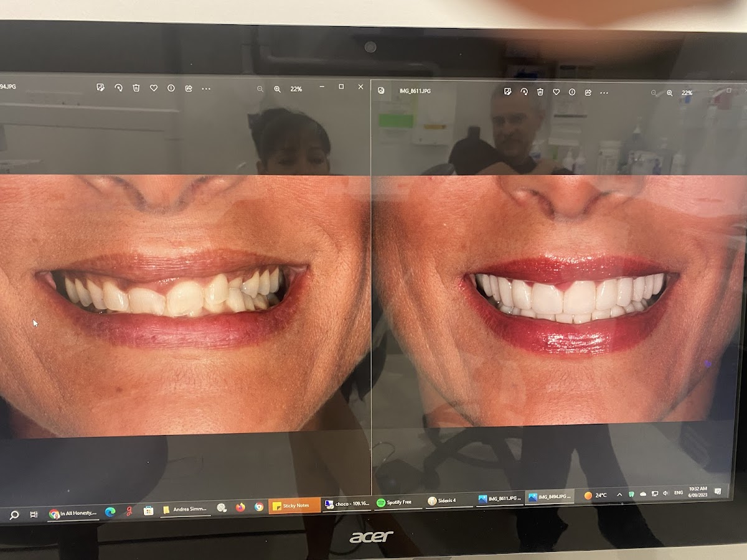
Task: Maximize the left Photos window
Action: [x=341, y=86]
